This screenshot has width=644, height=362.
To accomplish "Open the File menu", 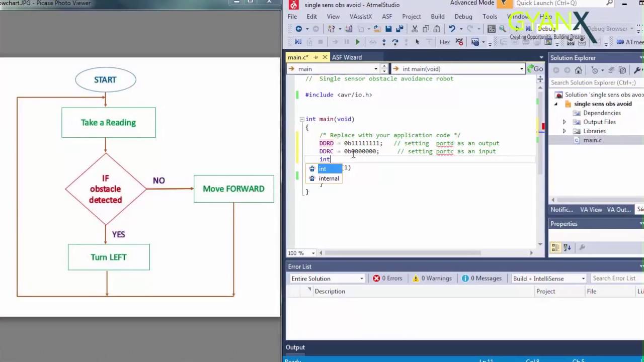I will [x=292, y=17].
